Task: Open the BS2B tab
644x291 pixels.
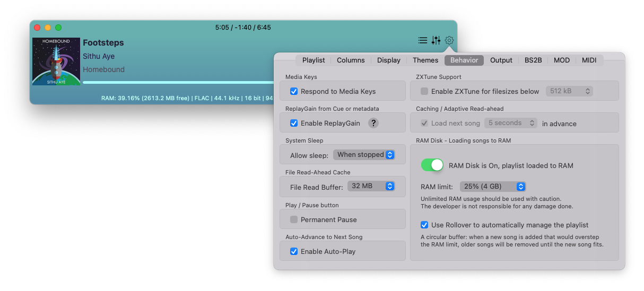Action: pos(533,60)
